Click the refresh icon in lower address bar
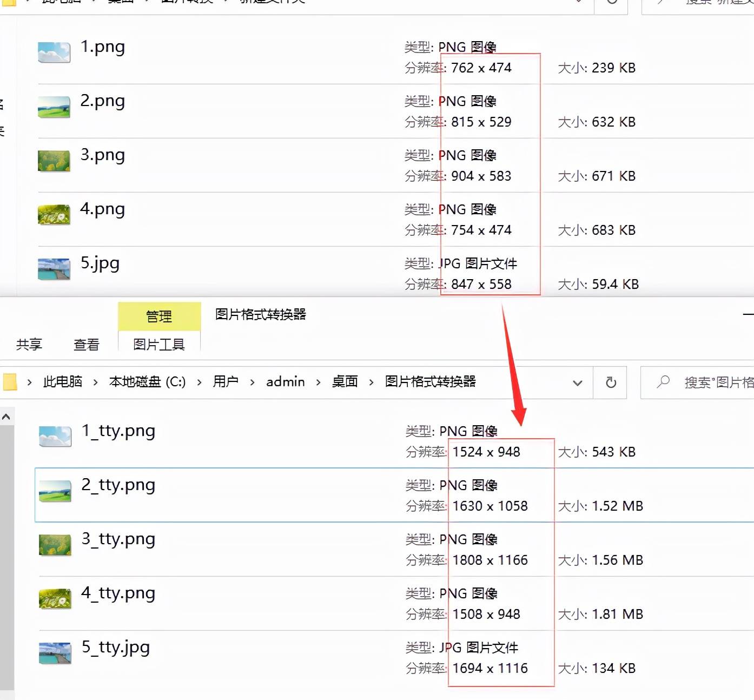754x700 pixels. [x=611, y=382]
